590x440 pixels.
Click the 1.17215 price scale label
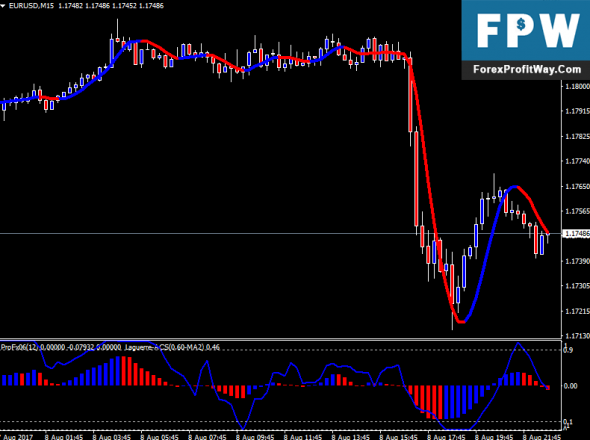click(577, 311)
